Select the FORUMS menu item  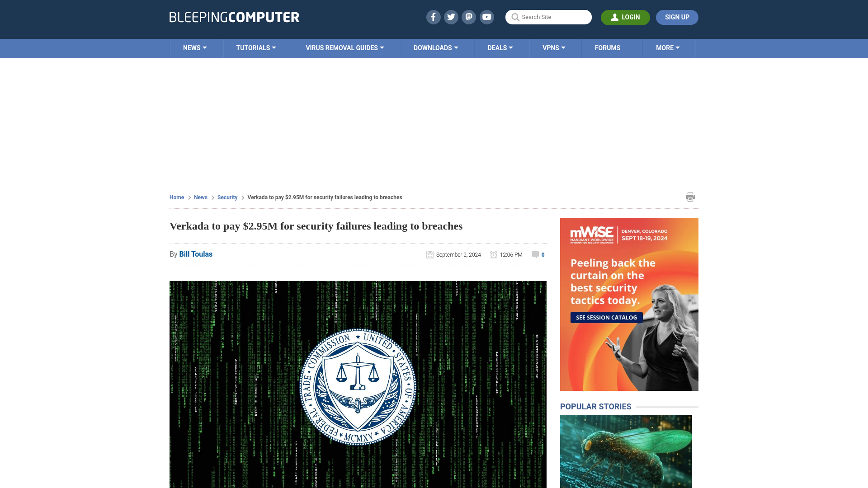coord(608,47)
